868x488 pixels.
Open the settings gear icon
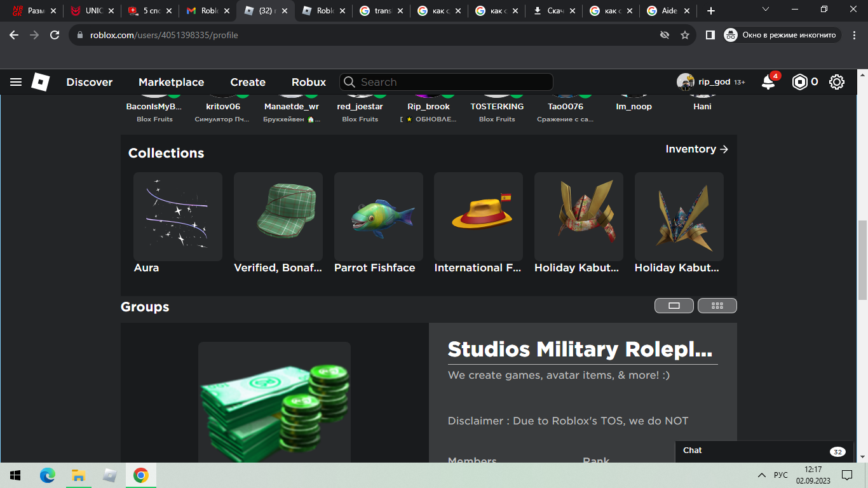point(837,82)
